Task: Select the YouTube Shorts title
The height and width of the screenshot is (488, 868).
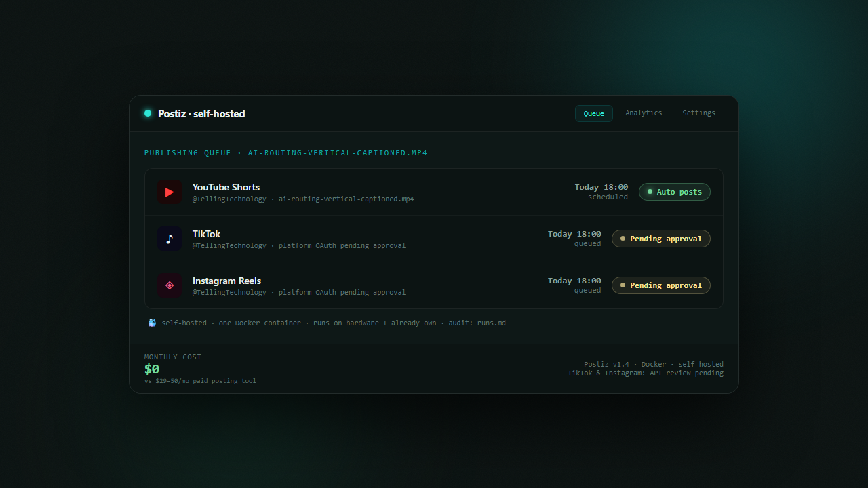Action: (226, 187)
